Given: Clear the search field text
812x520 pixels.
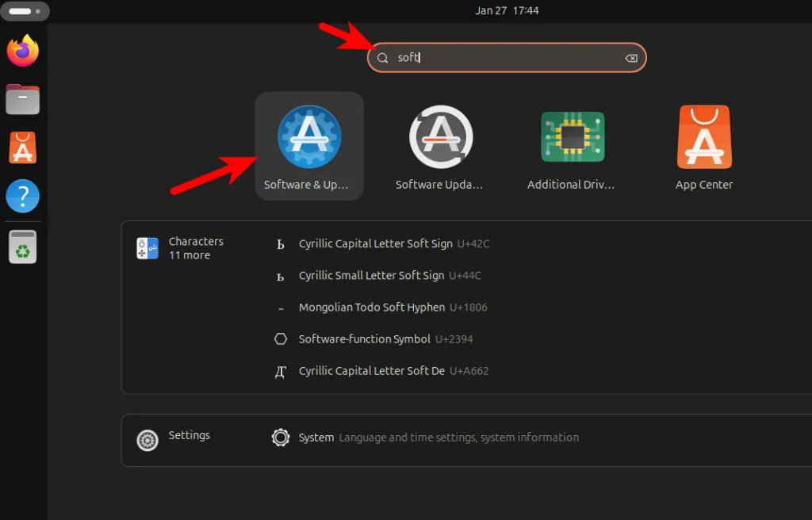Looking at the screenshot, I should point(631,58).
